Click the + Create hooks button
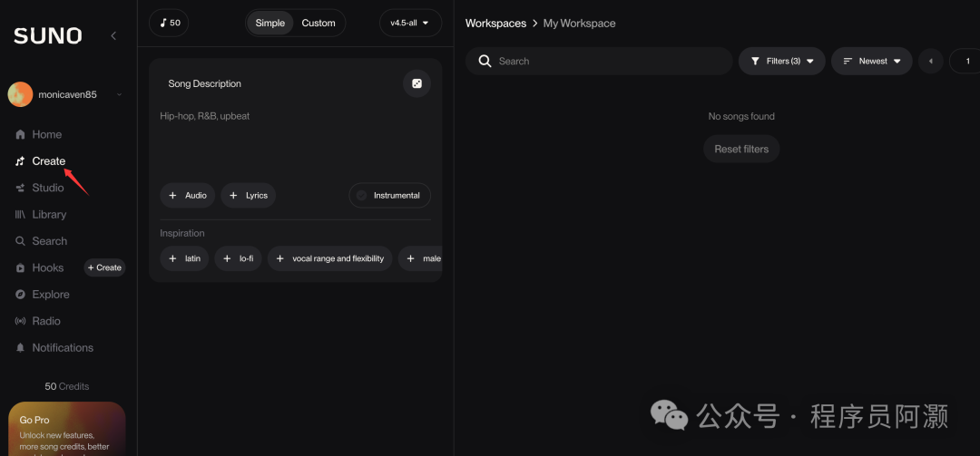Image resolution: width=980 pixels, height=456 pixels. pyautogui.click(x=105, y=267)
